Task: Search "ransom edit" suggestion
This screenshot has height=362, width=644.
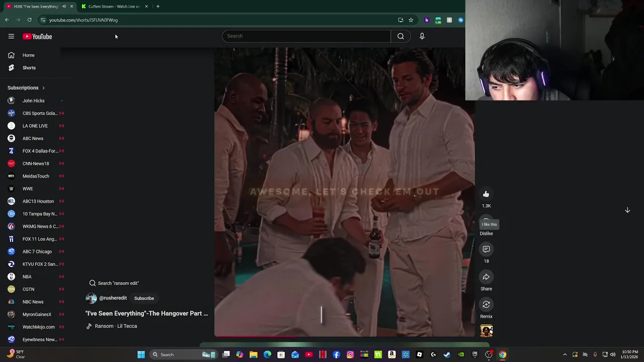Action: click(114, 283)
